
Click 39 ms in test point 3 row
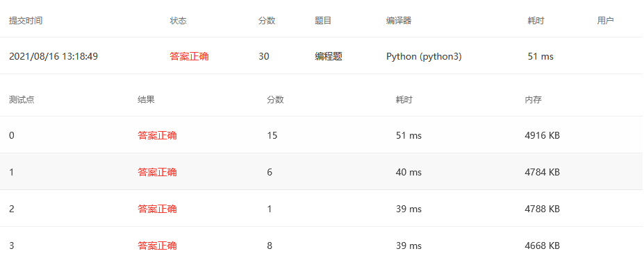pos(408,246)
